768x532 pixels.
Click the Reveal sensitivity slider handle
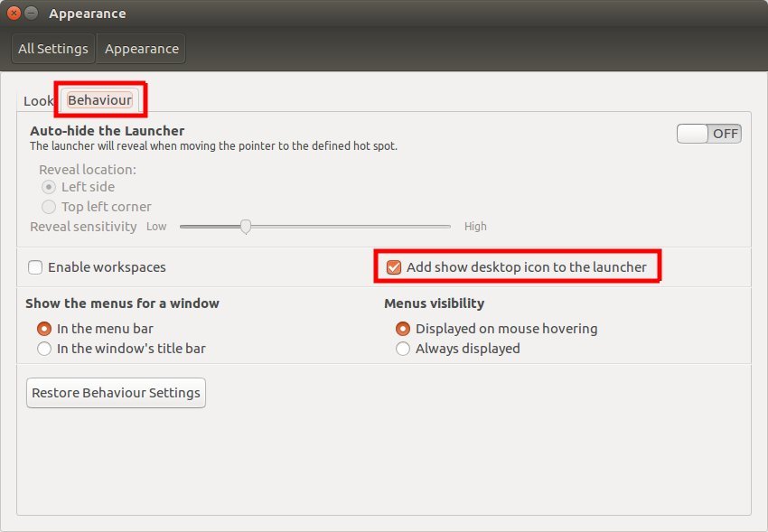[246, 227]
